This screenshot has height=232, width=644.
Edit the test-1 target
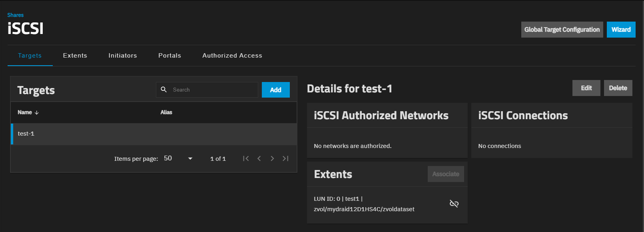(586, 88)
